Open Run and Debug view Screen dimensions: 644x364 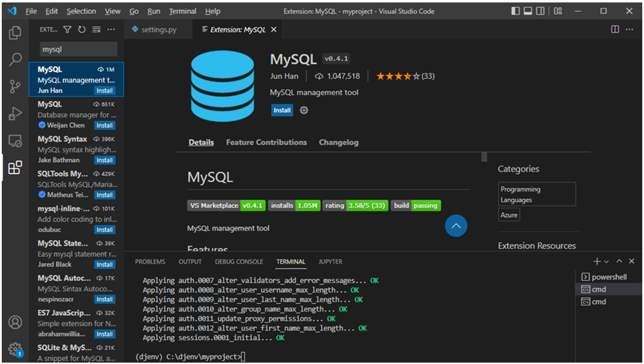coord(15,114)
